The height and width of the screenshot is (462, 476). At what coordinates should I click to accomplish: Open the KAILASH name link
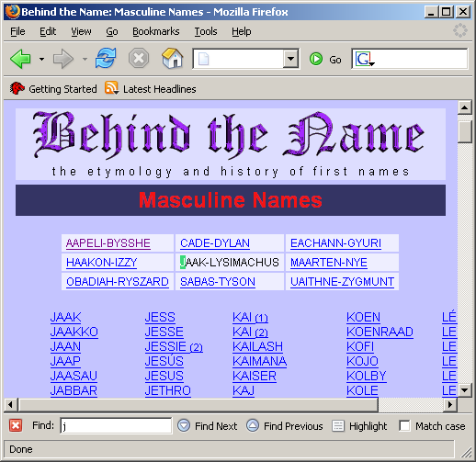257,346
